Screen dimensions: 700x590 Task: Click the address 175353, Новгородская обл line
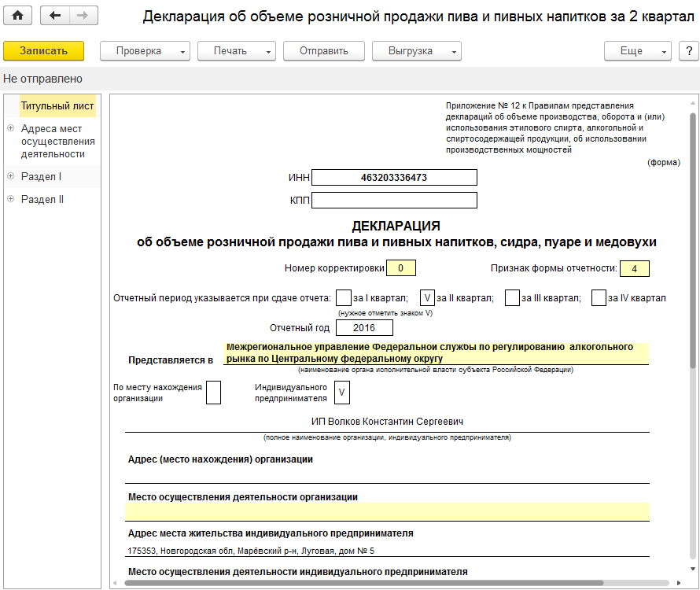251,551
